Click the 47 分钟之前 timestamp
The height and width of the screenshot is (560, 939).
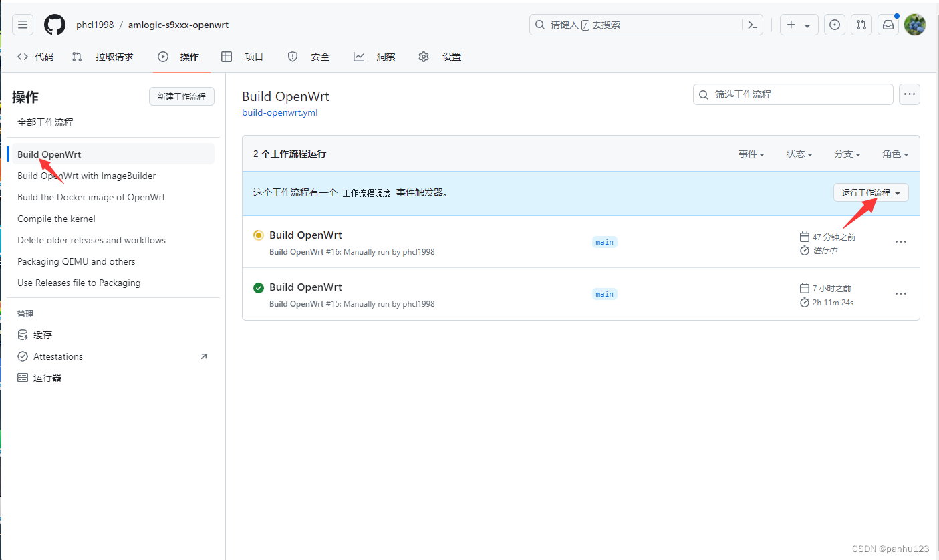pyautogui.click(x=833, y=237)
